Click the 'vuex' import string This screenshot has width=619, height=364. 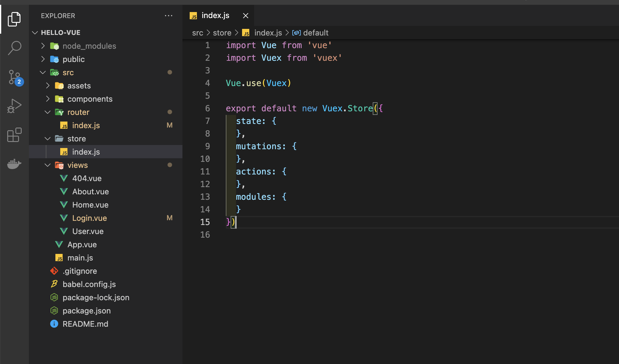click(x=327, y=58)
